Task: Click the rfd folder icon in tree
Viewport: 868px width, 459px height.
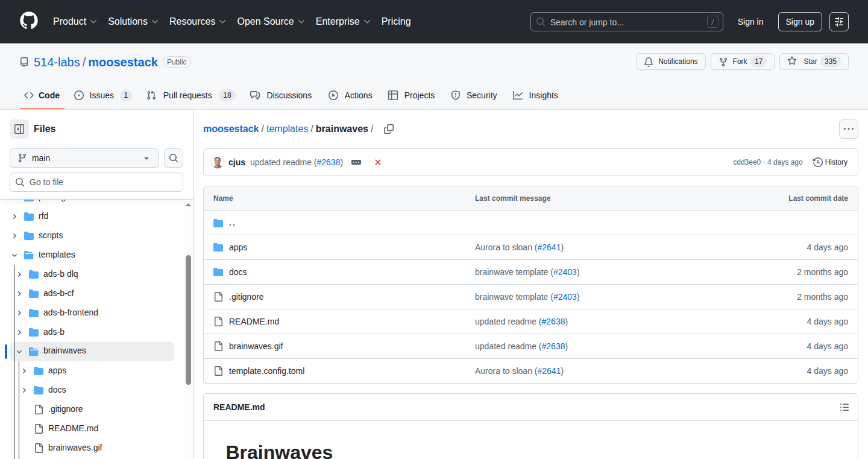Action: [29, 216]
